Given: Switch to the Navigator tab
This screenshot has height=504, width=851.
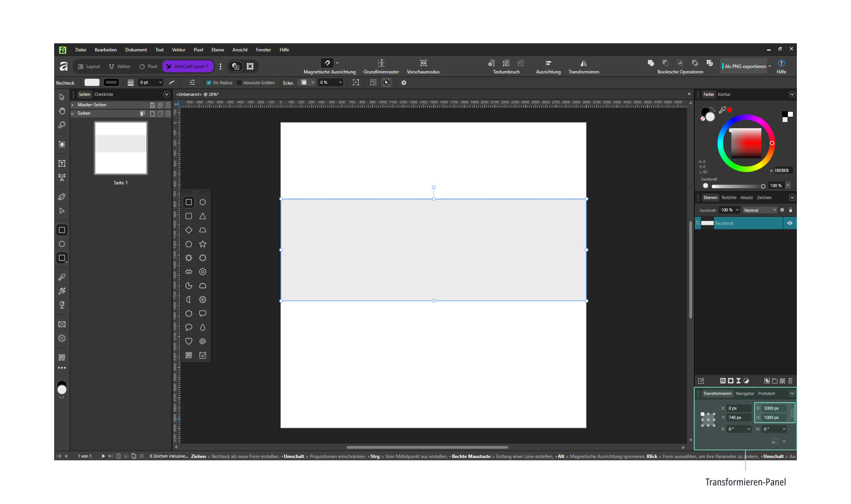Looking at the screenshot, I should click(745, 393).
